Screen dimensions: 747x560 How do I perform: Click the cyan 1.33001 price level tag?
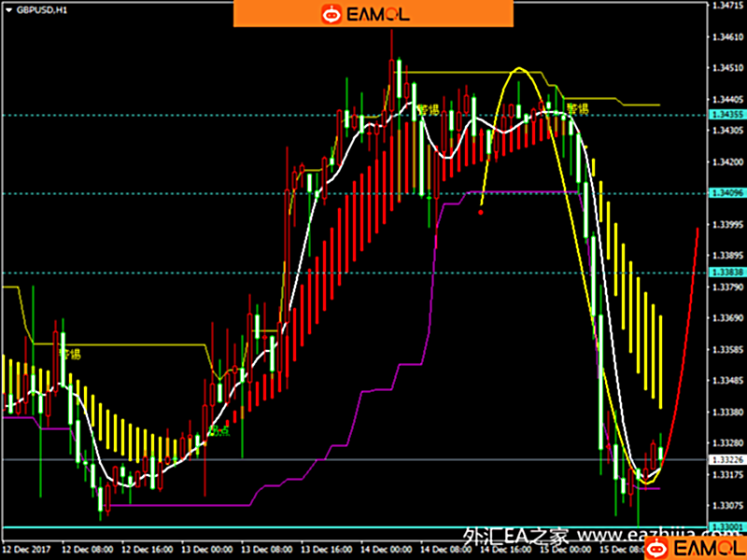726,528
